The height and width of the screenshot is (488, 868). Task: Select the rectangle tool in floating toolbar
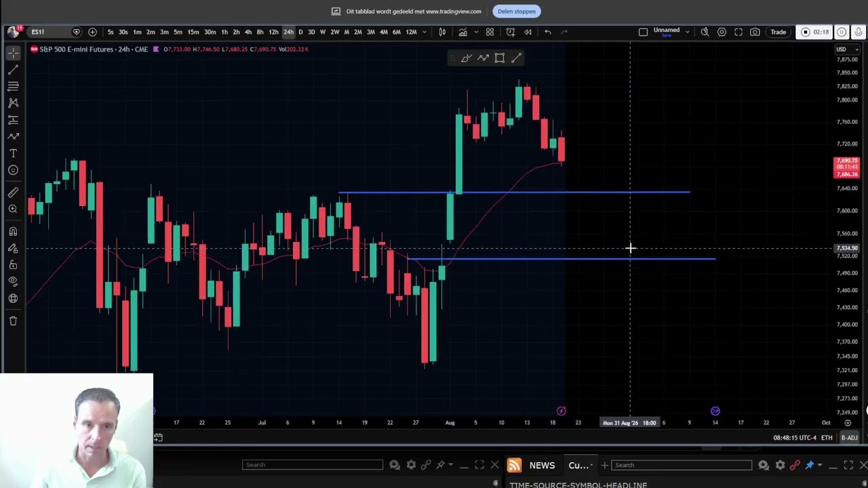pyautogui.click(x=500, y=58)
